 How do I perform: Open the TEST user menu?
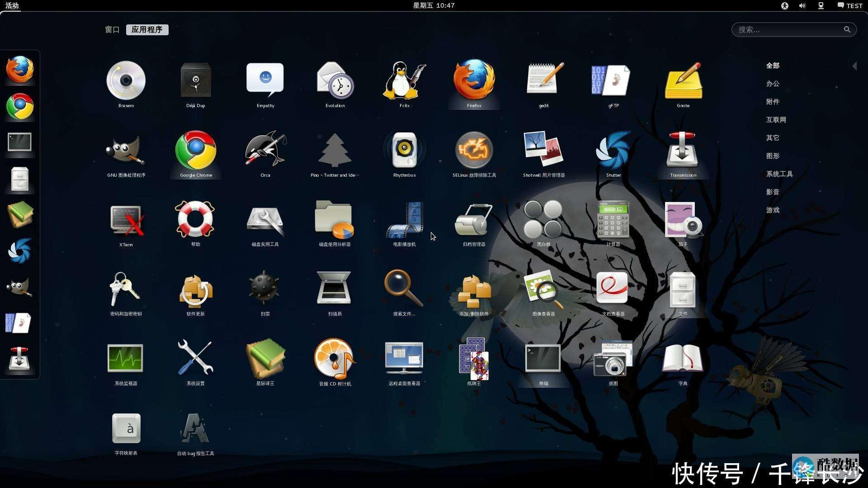(850, 5)
